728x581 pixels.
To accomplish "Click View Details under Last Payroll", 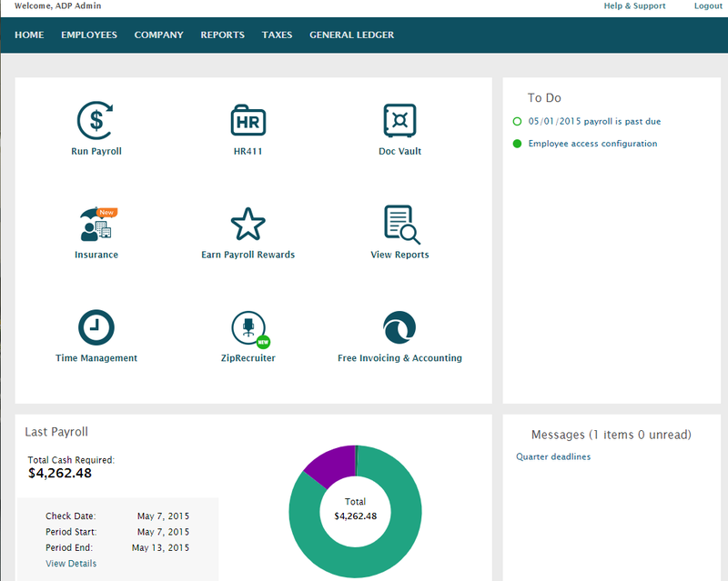I will coord(71,564).
